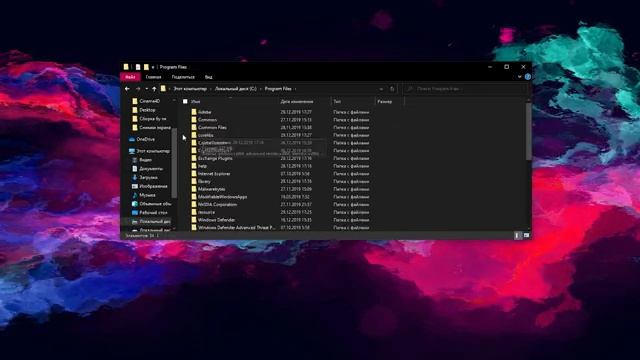
Task: Refresh the Program Files folder view
Action: coord(392,89)
